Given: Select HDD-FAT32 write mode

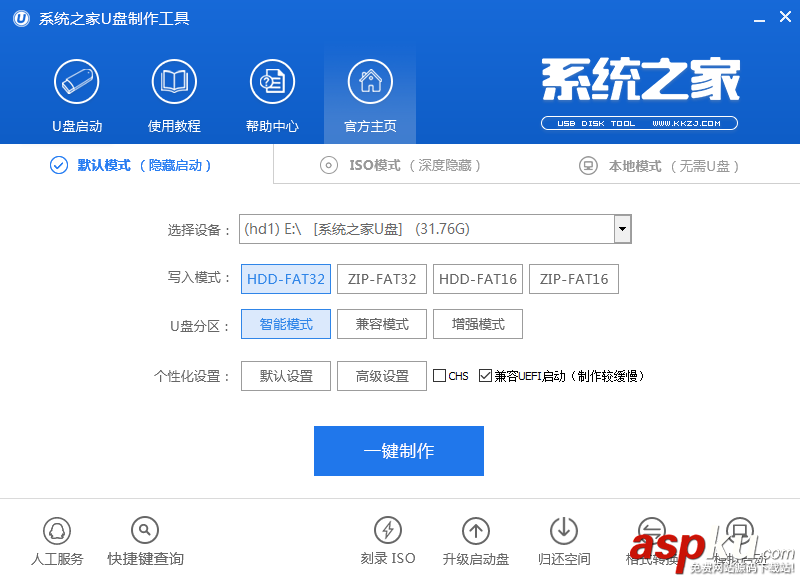Looking at the screenshot, I should click(x=286, y=279).
